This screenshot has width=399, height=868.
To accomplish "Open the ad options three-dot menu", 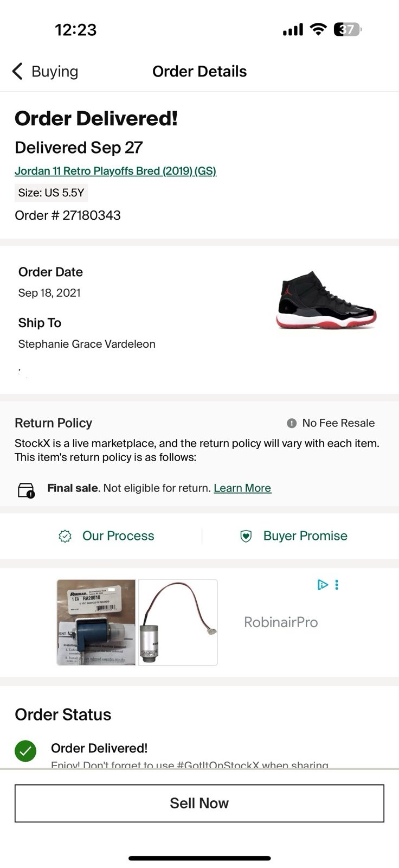I will (x=337, y=585).
